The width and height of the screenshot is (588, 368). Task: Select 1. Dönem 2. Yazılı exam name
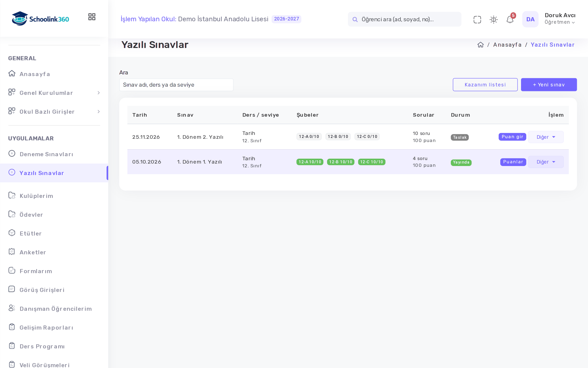coord(200,137)
